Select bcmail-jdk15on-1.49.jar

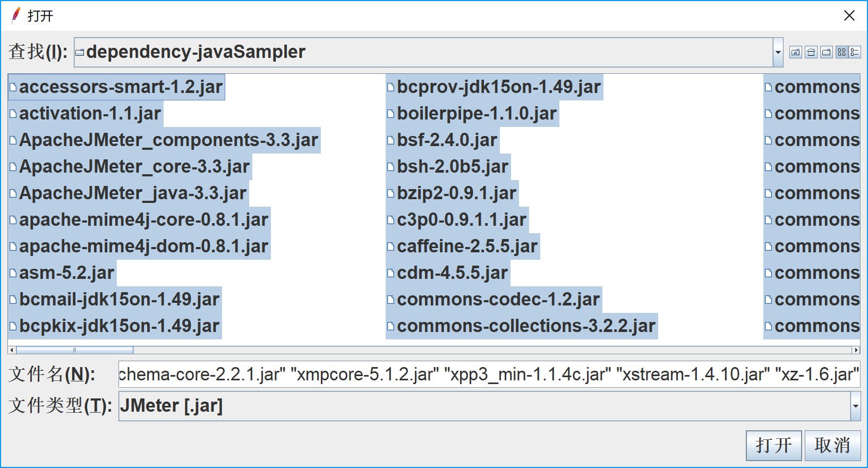click(x=115, y=300)
